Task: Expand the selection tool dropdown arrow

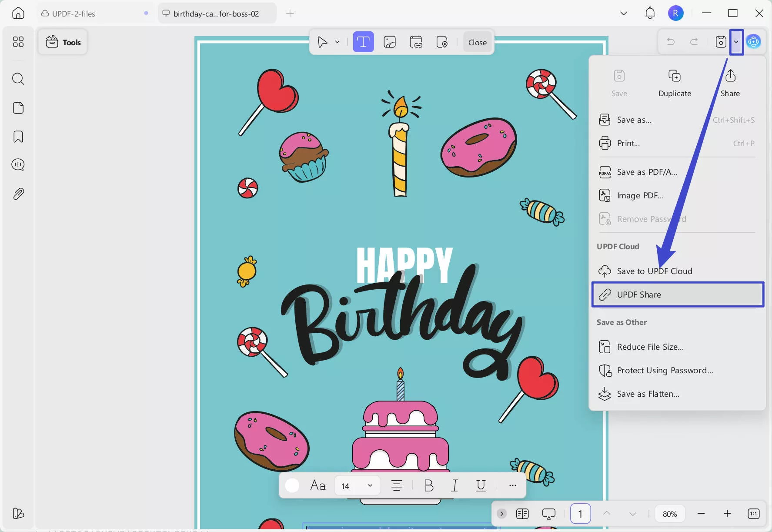Action: (337, 42)
